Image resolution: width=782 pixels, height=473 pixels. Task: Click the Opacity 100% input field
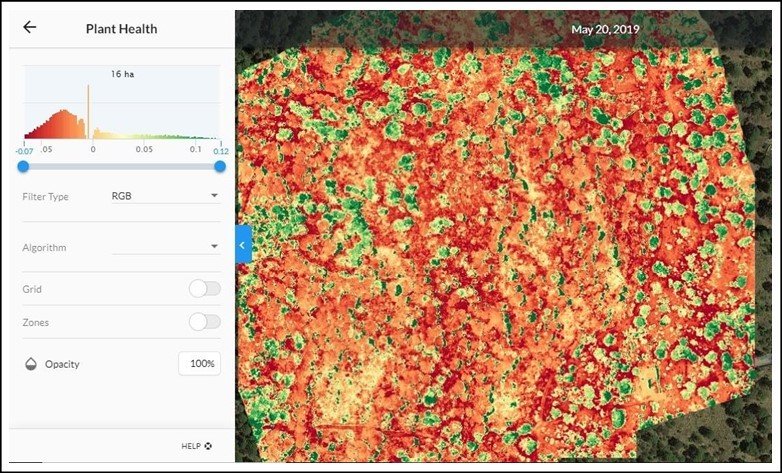[x=199, y=364]
